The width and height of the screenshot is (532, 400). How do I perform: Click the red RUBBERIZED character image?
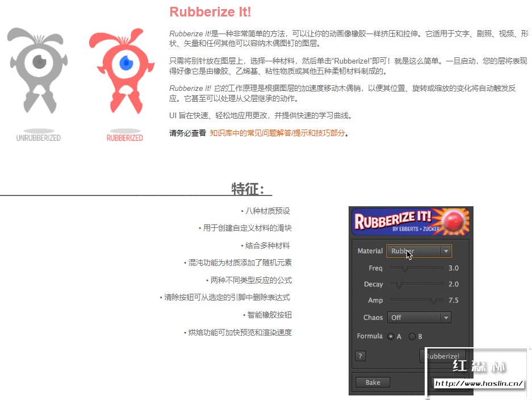coord(122,70)
